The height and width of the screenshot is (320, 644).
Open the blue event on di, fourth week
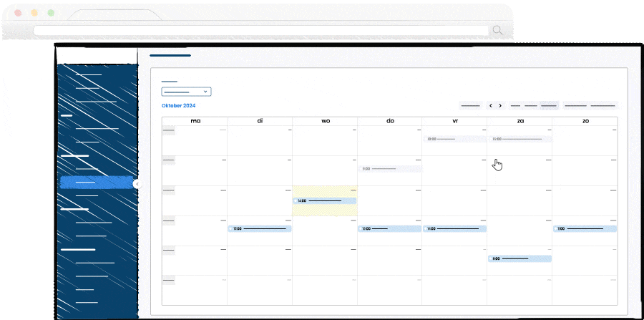pos(260,229)
